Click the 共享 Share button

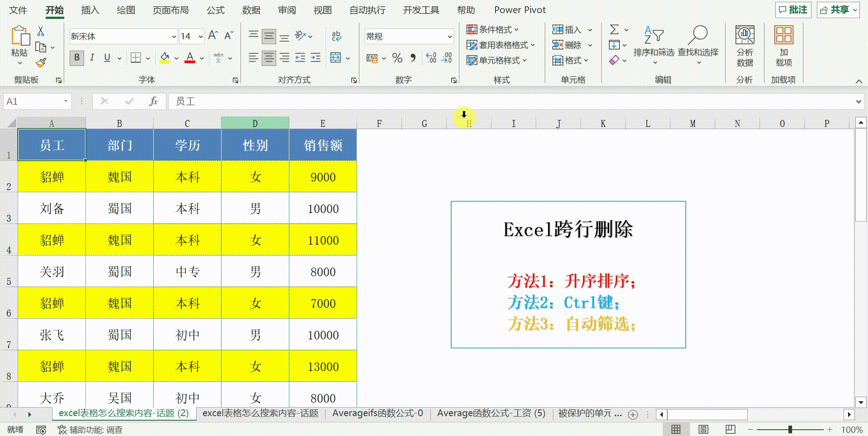point(838,10)
